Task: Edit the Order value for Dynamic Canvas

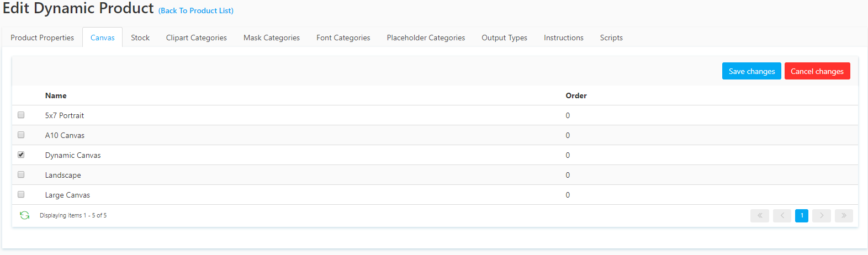Action: tap(568, 155)
